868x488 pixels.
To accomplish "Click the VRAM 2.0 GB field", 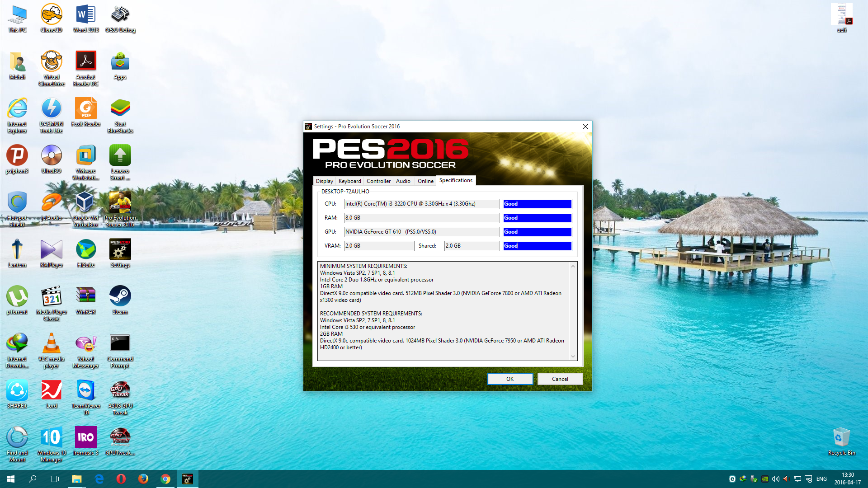I will tap(379, 246).
